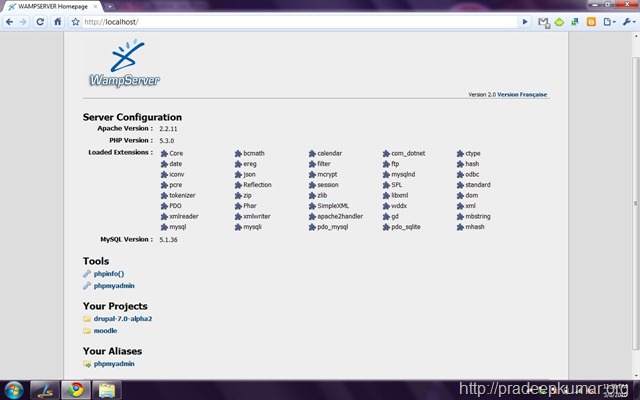Click the address bar showing localhost
Screen dimensions: 640x400
[300, 22]
